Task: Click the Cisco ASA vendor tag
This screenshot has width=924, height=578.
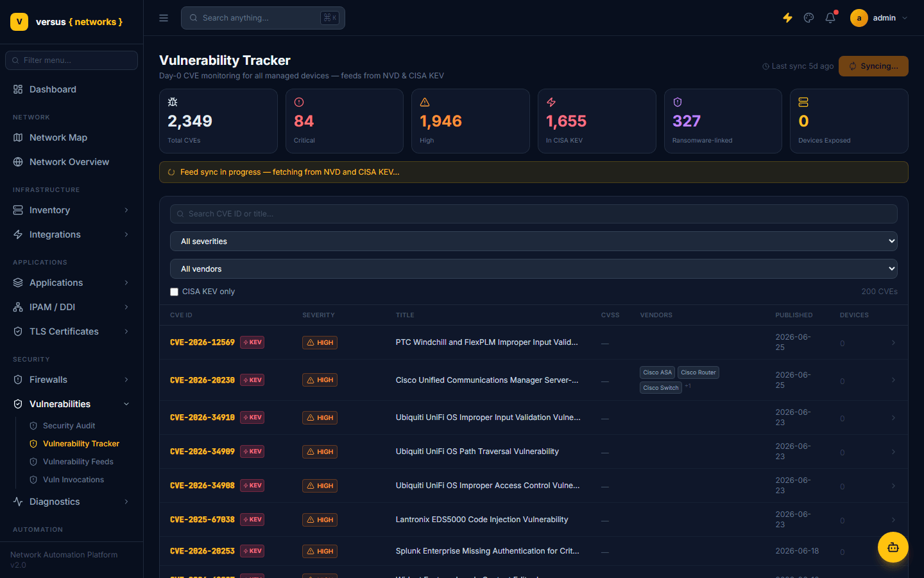Action: pos(657,372)
